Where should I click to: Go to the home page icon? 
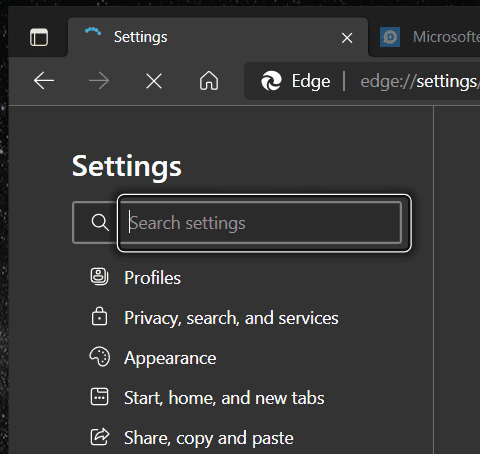click(x=209, y=81)
